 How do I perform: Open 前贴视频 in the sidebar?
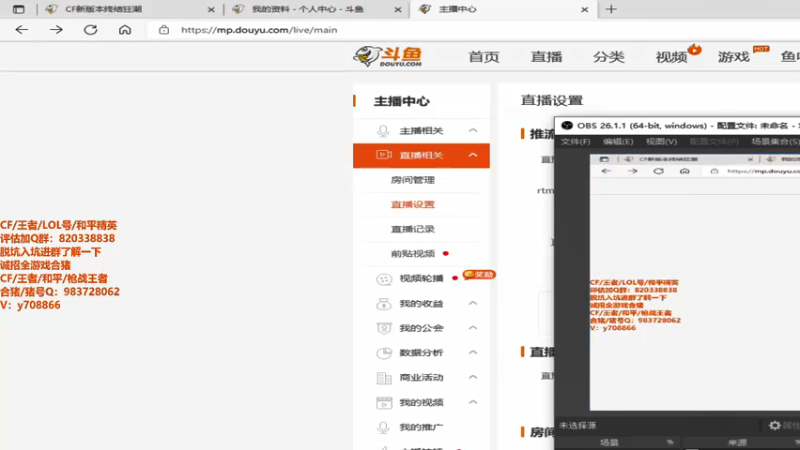click(413, 254)
